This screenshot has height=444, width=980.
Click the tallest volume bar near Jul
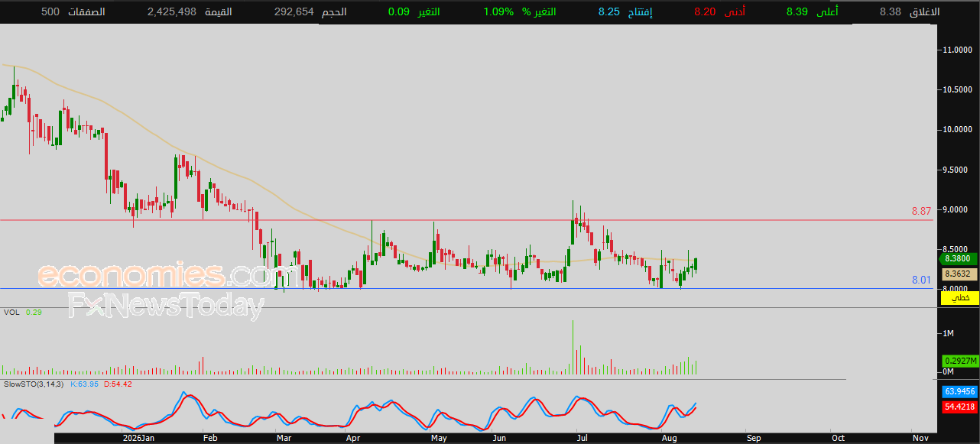click(573, 348)
